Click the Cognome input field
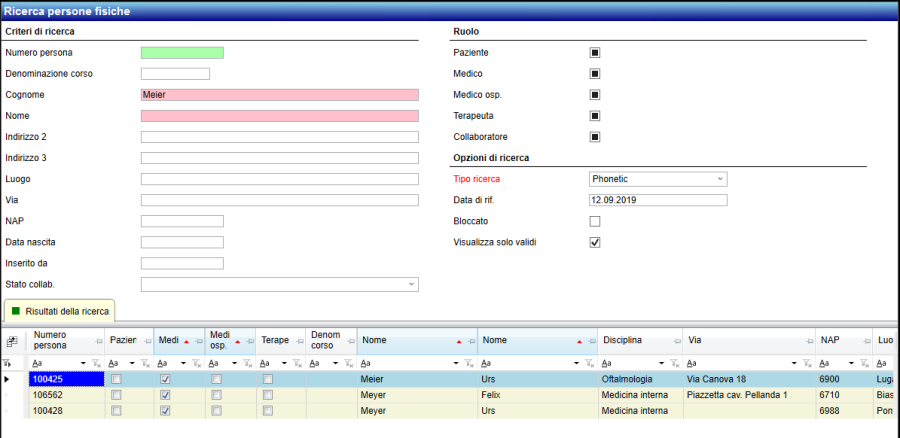This screenshot has height=438, width=900. [279, 95]
